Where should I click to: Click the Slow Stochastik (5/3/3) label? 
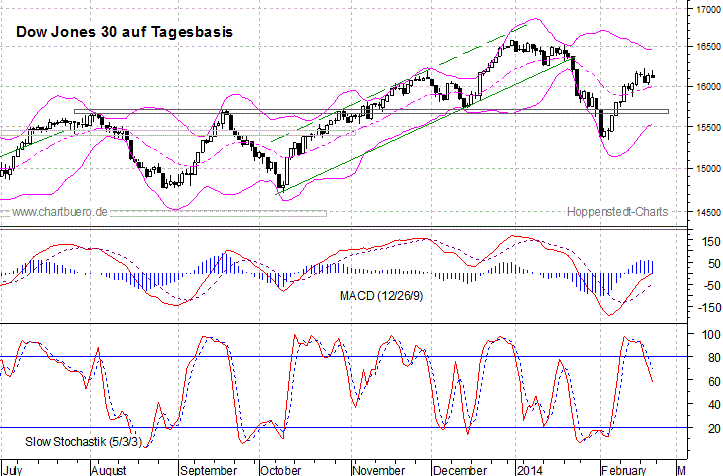(x=83, y=441)
